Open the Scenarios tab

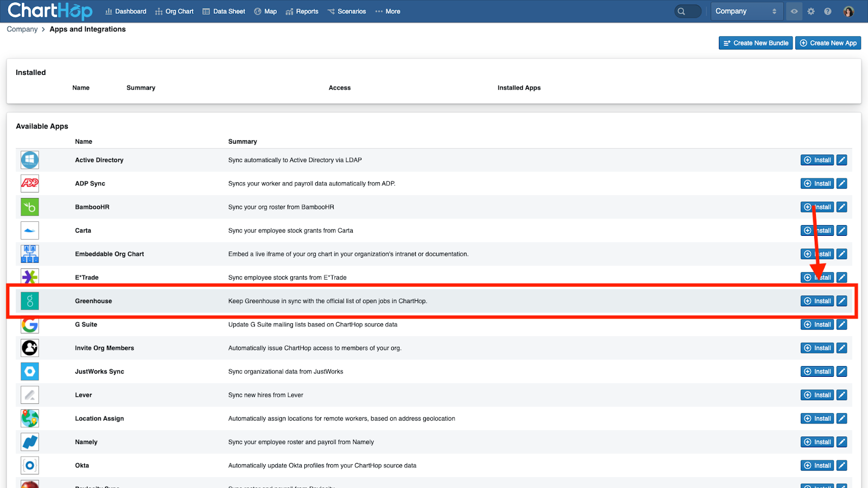coord(347,11)
